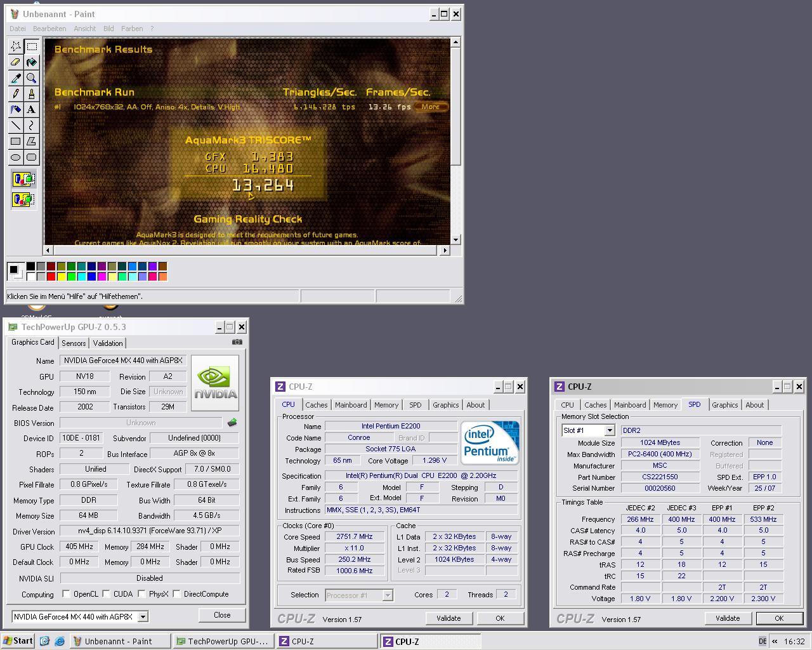Tick the OpenCL checkbox in GPU-Z
Viewport: 812px width, 650px height.
coord(66,594)
